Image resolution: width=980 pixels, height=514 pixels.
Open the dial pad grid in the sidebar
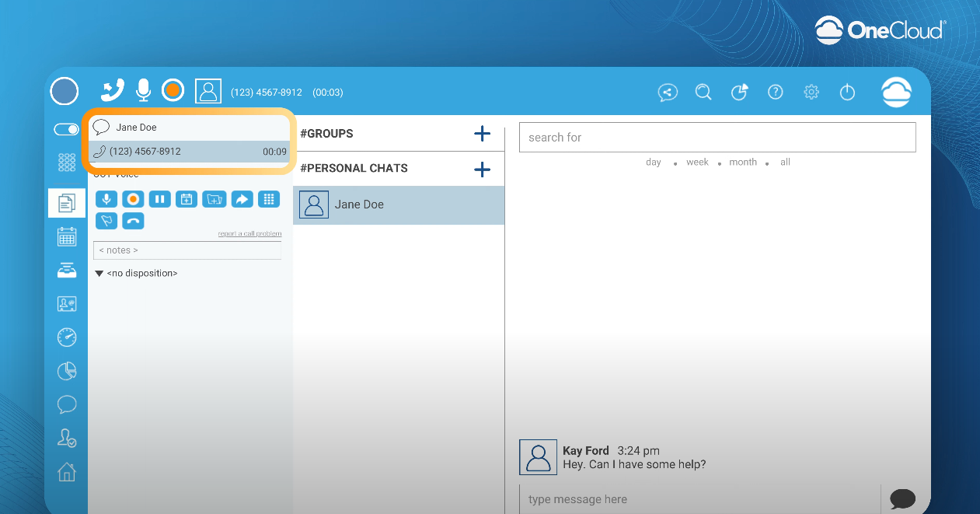pos(67,163)
